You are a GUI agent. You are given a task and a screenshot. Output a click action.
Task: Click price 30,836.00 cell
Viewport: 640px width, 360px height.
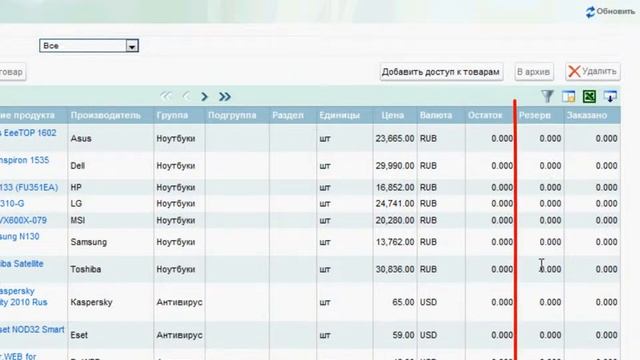[x=395, y=269]
